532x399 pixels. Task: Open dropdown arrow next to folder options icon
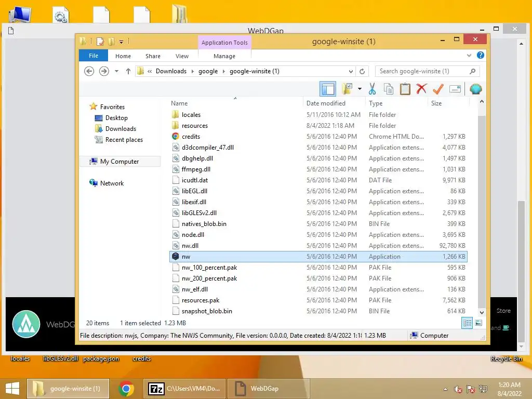click(x=360, y=89)
